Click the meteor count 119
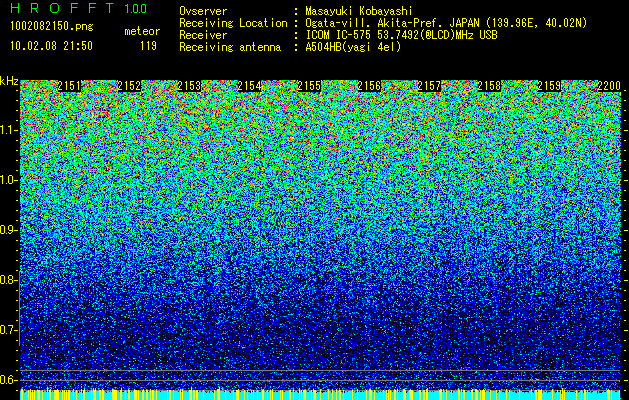 click(x=148, y=46)
